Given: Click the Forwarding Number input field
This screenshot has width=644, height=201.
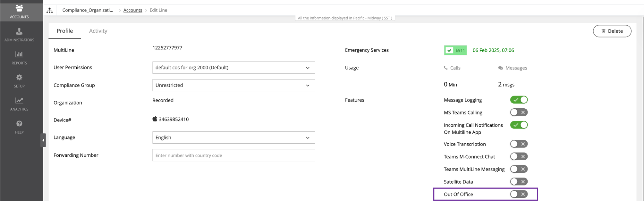Looking at the screenshot, I should (x=233, y=155).
